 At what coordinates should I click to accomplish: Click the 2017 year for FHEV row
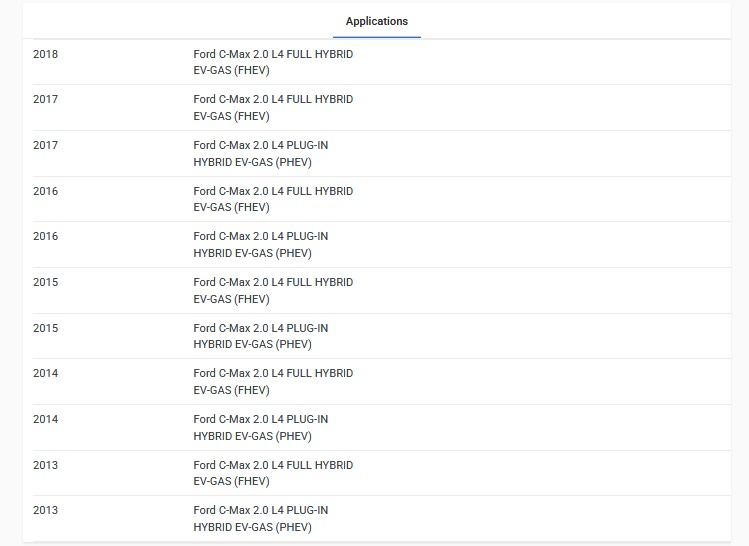click(45, 99)
